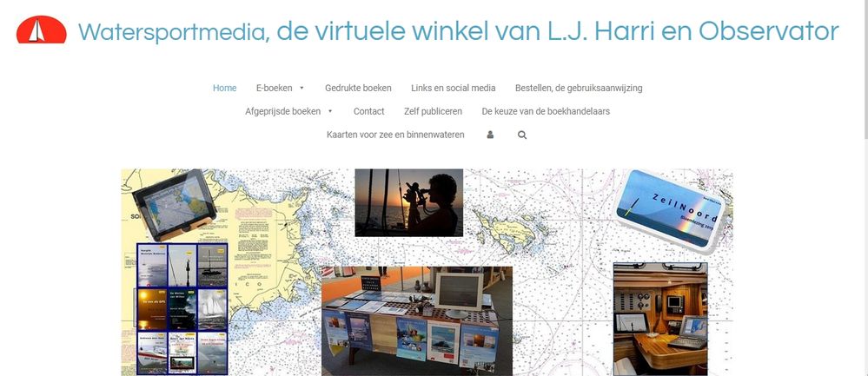Open the Gedrukte boeken menu item
This screenshot has height=376, width=868.
pos(358,88)
